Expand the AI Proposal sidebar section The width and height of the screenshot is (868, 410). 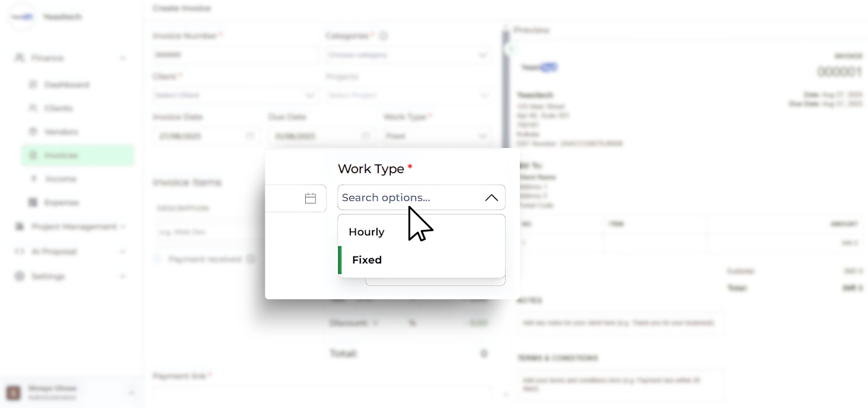[123, 251]
